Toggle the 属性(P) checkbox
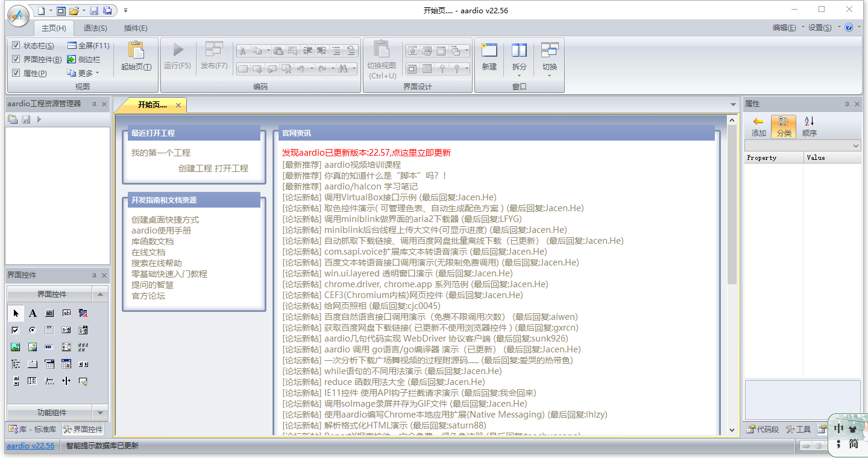Viewport: 868px width, 458px height. click(x=16, y=73)
